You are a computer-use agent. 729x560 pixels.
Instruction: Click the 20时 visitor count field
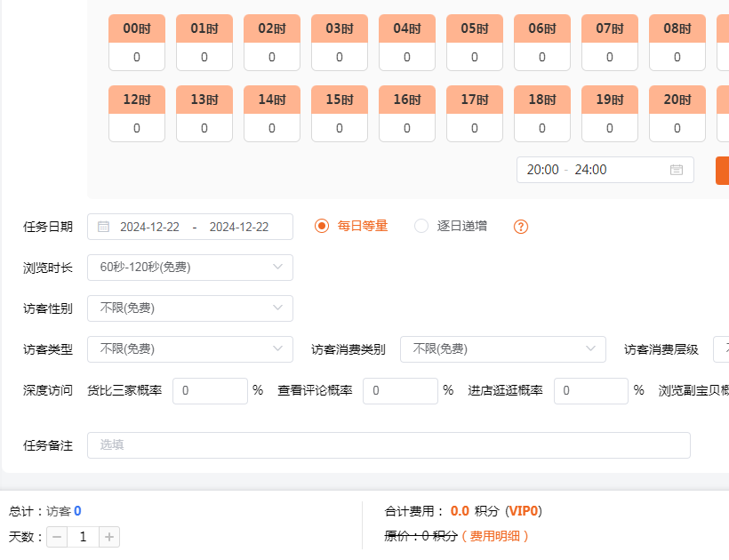point(677,128)
